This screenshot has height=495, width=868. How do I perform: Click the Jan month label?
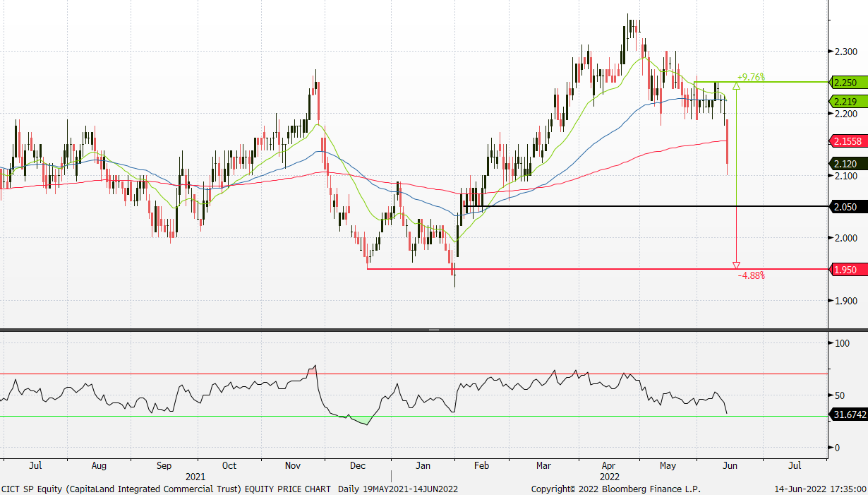point(423,466)
